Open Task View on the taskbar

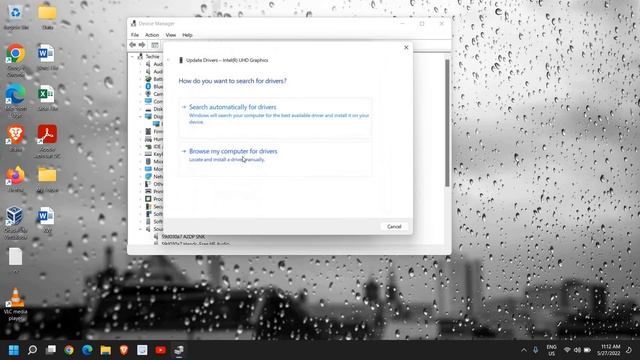(x=51, y=350)
